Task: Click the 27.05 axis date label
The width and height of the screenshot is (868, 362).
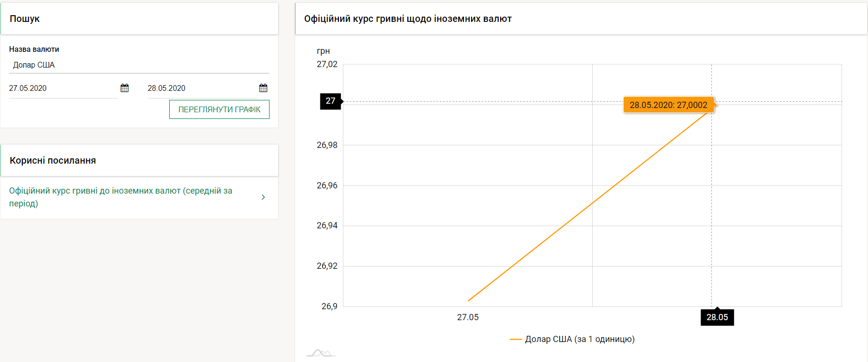Action: click(468, 317)
